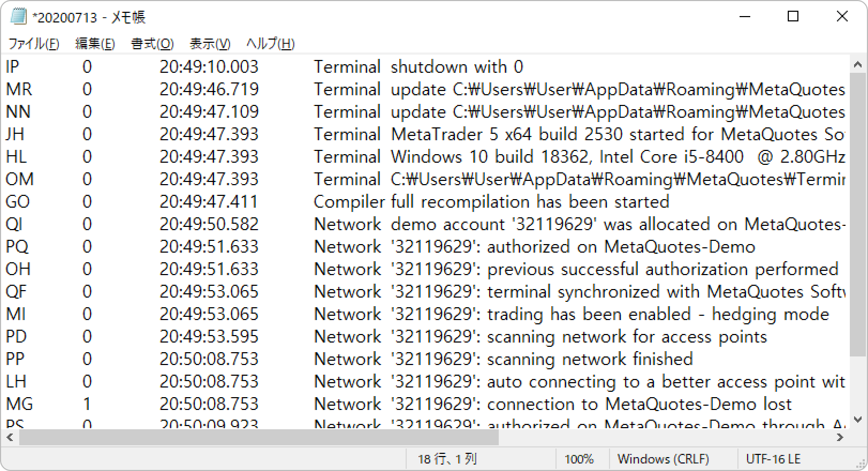Click the 100% zoom indicator in status bar
The width and height of the screenshot is (868, 471).
coord(579,459)
